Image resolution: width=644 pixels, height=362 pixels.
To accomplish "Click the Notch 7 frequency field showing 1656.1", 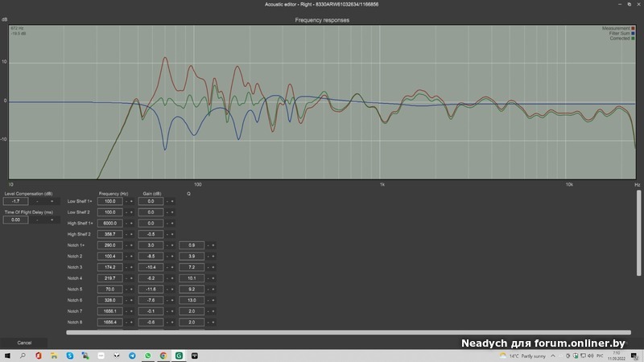I will pyautogui.click(x=110, y=311).
